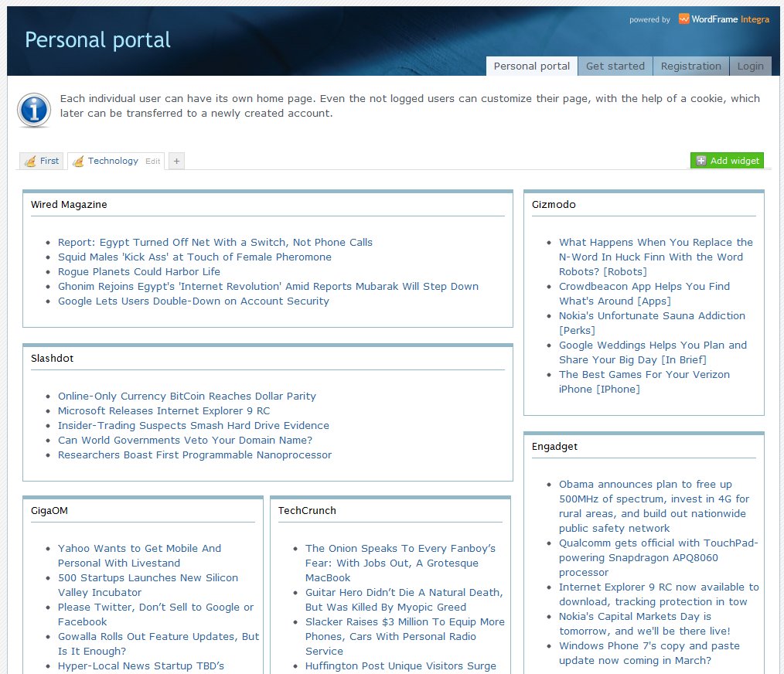
Task: Click the Technology tab's page icon
Action: click(x=78, y=161)
